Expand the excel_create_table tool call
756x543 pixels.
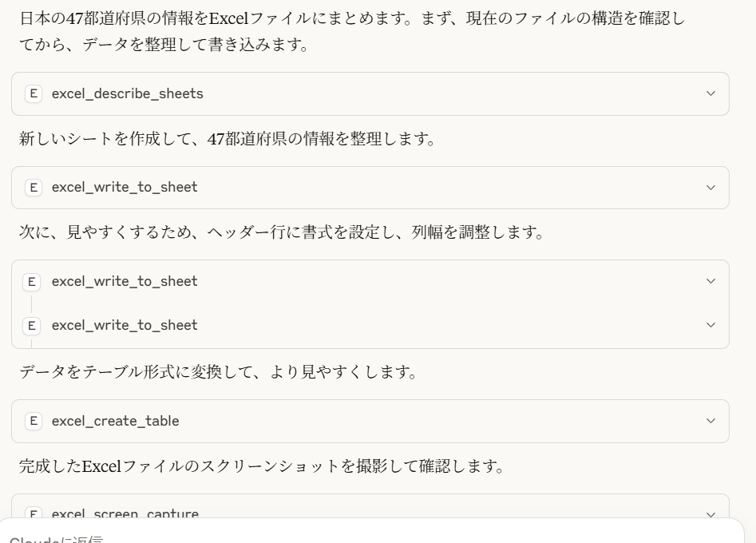click(x=711, y=421)
